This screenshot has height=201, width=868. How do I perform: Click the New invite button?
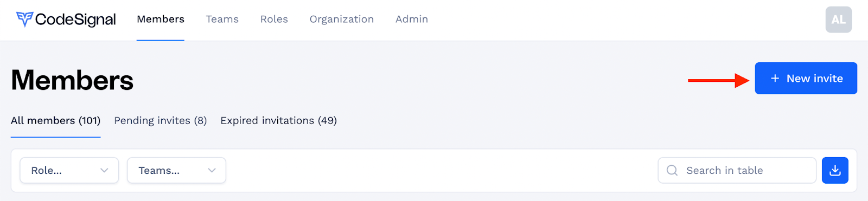[x=806, y=79]
